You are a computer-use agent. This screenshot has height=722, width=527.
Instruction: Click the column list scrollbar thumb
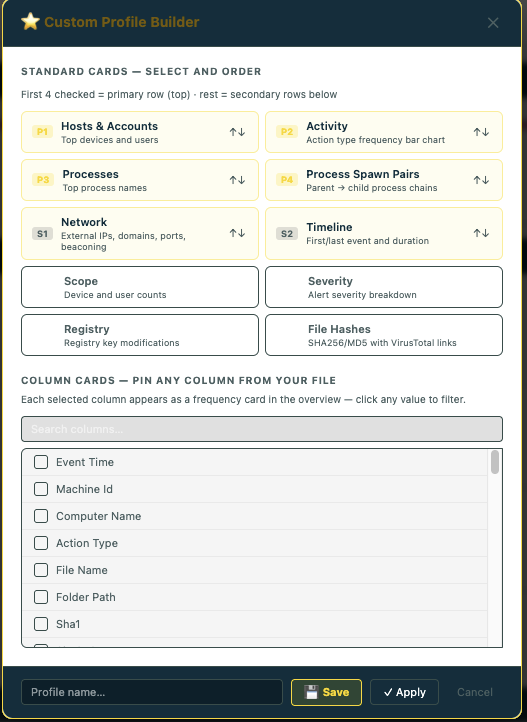point(495,462)
